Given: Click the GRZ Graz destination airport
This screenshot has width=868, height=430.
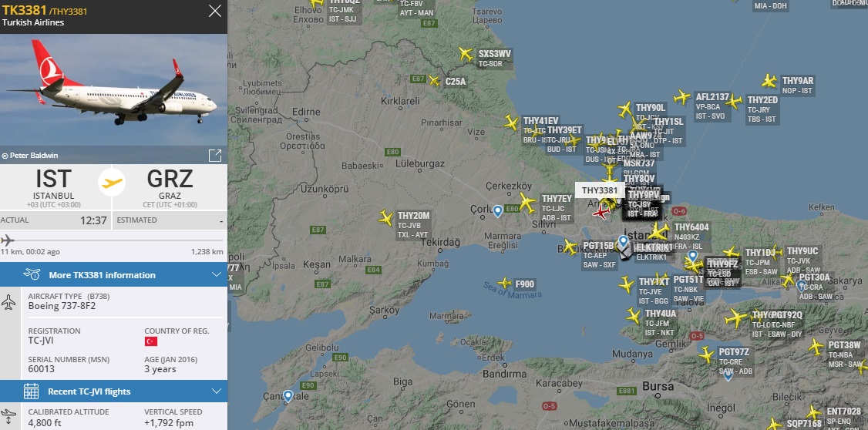Looking at the screenshot, I should pos(170,186).
